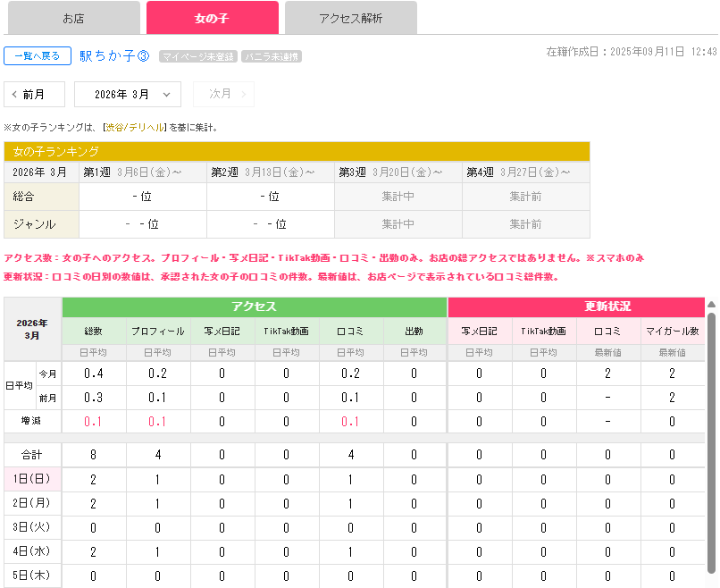This screenshot has width=720, height=588.
Task: Click the 一覧へ戻る button
Action: (x=37, y=55)
